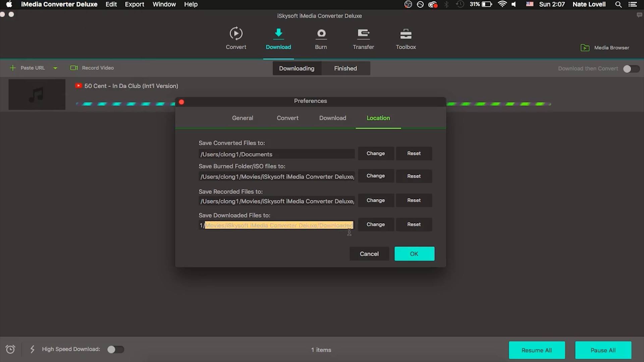
Task: Open the Media Browser
Action: [605, 48]
